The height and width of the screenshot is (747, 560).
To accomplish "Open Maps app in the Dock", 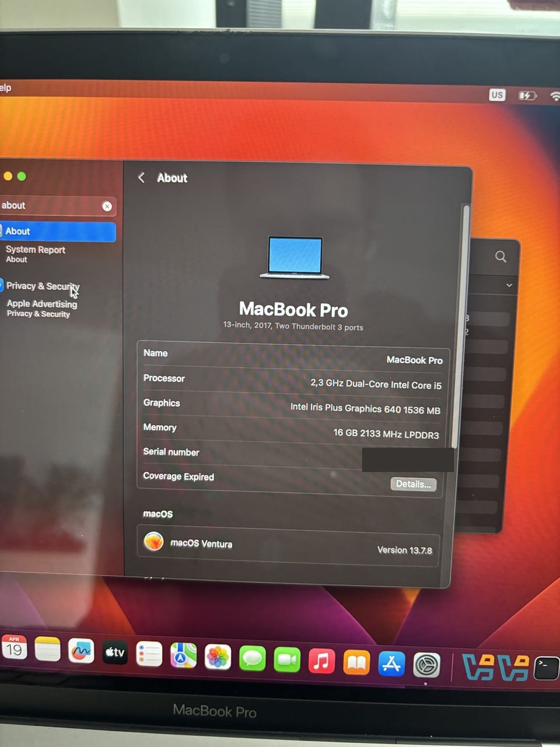I will click(183, 657).
